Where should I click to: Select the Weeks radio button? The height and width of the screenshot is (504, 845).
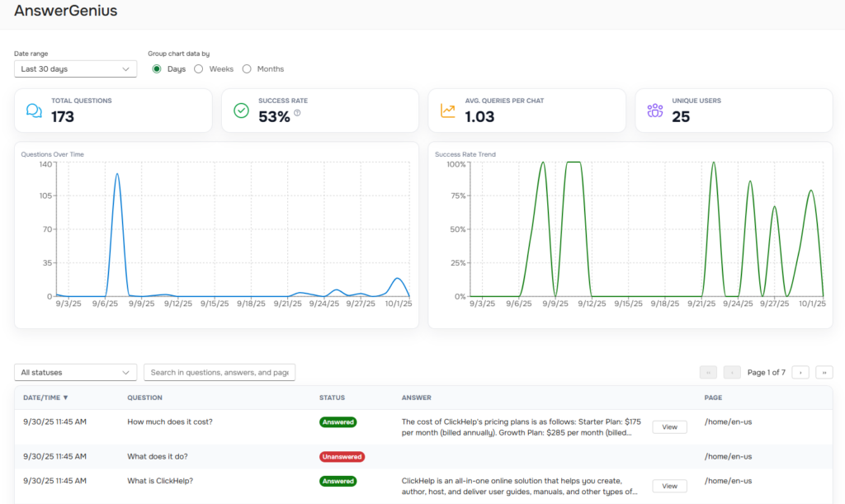[x=198, y=69]
